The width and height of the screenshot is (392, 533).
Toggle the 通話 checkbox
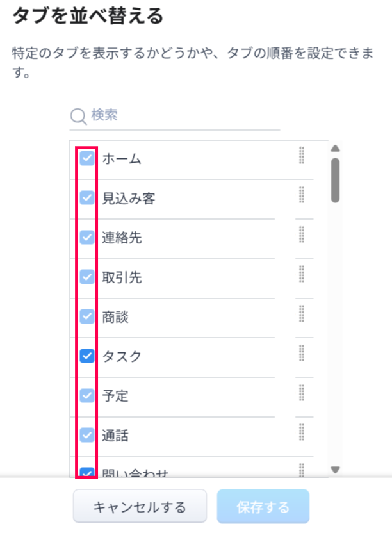[87, 436]
